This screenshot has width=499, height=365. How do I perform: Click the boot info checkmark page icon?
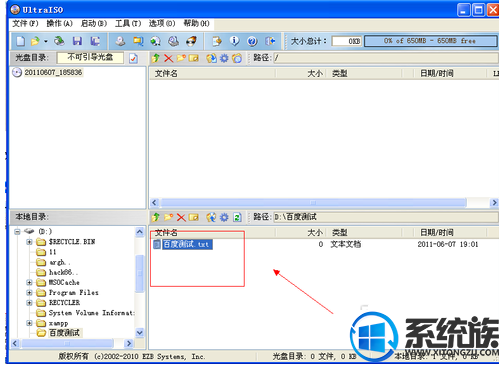(133, 58)
